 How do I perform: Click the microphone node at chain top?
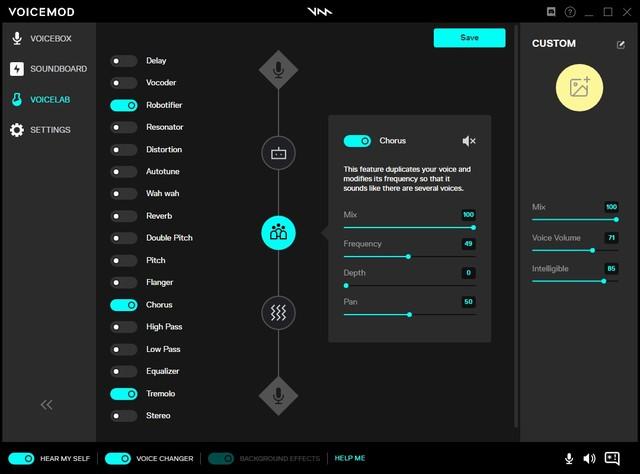tap(278, 70)
